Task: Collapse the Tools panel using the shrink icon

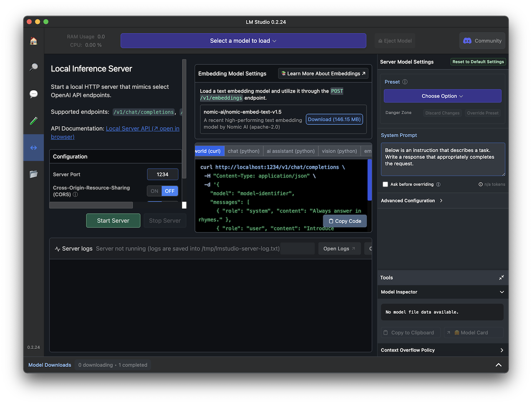Action: [x=501, y=278]
